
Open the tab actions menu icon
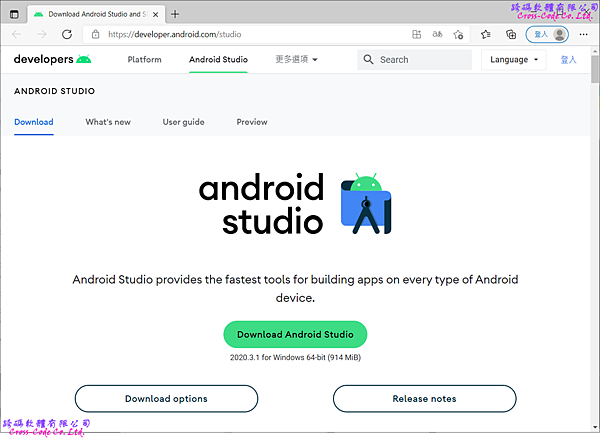coord(14,15)
